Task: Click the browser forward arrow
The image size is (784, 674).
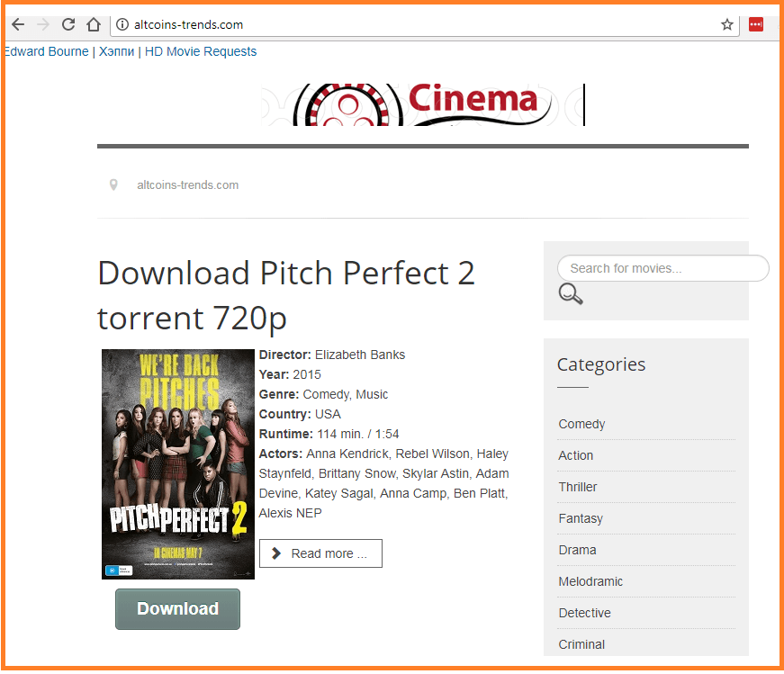Action: click(x=43, y=24)
